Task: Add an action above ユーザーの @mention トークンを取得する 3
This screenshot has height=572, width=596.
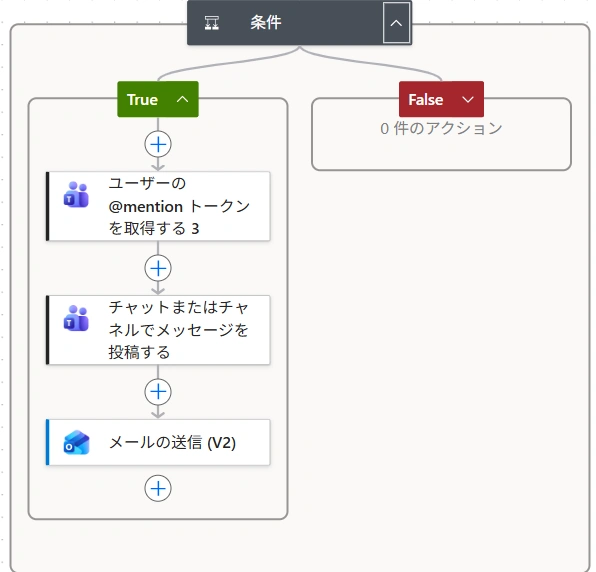Action: coord(158,144)
